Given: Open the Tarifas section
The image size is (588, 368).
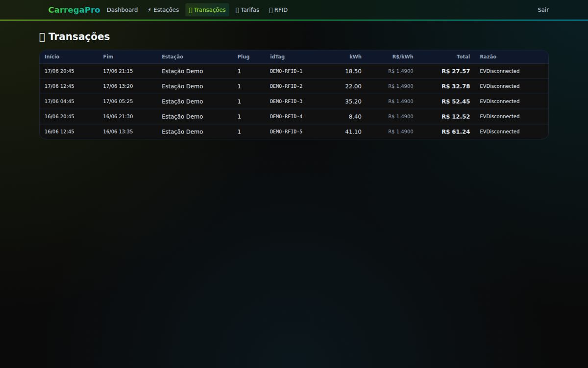Looking at the screenshot, I should [247, 10].
